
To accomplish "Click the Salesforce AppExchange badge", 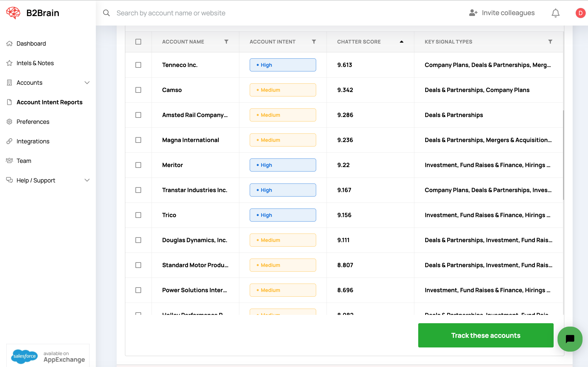I will (48, 356).
